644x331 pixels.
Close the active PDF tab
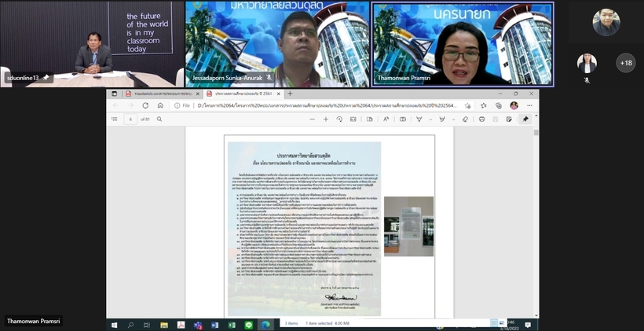pos(279,94)
